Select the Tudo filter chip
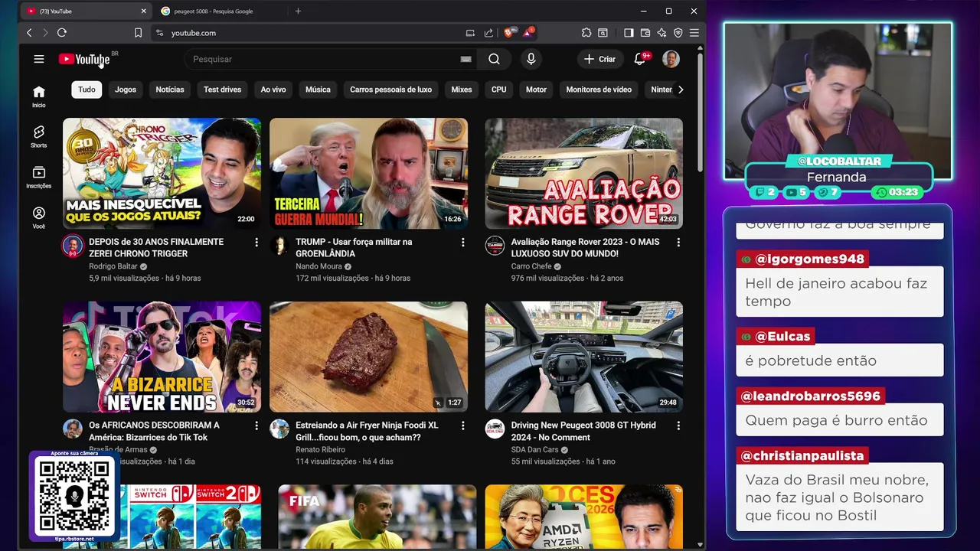Image resolution: width=980 pixels, height=551 pixels. pyautogui.click(x=87, y=90)
